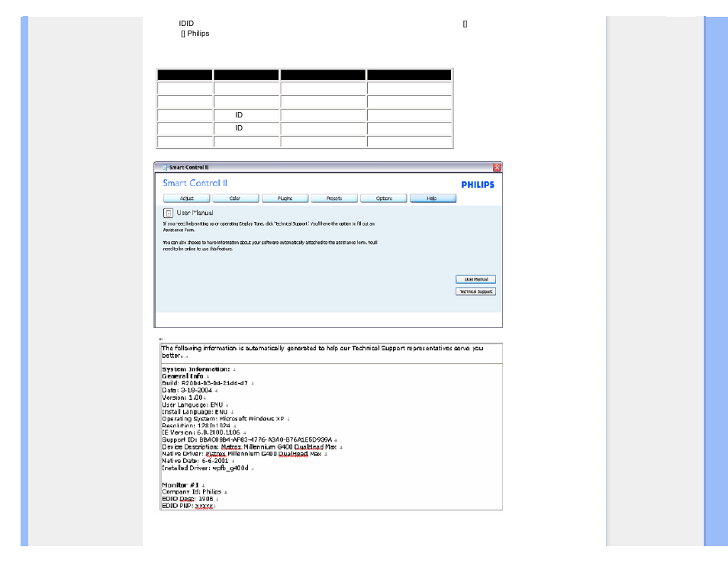This screenshot has width=728, height=563.
Task: Click the 'IE Version: 6.0.2800.1106' line
Action: [x=201, y=433]
